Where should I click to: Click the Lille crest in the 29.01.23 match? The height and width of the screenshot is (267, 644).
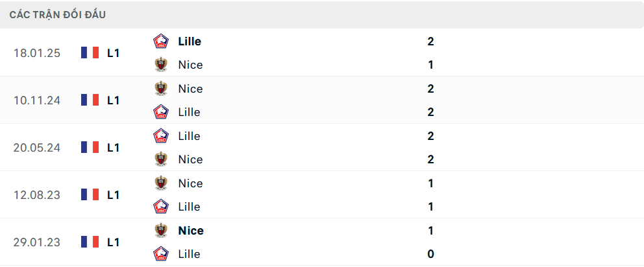point(160,254)
